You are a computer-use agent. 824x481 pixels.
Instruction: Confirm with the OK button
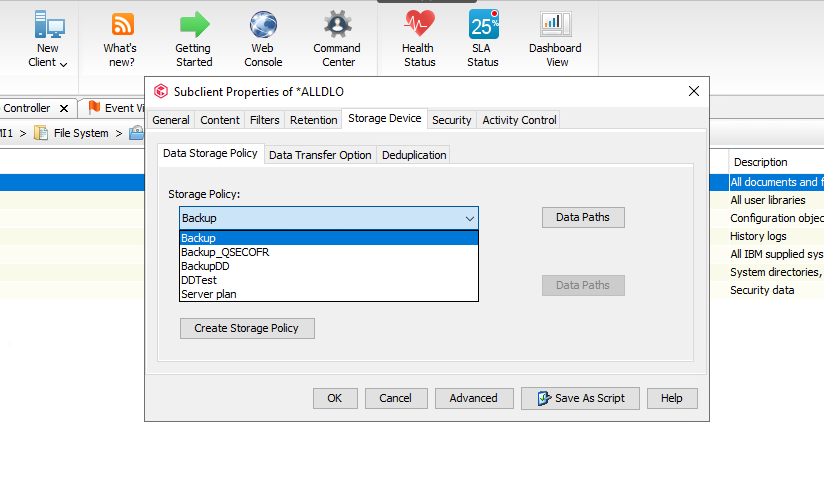[335, 398]
